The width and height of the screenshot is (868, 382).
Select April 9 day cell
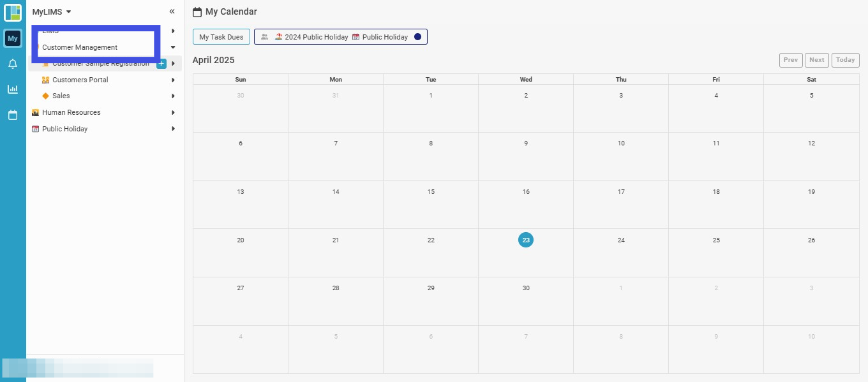point(526,156)
